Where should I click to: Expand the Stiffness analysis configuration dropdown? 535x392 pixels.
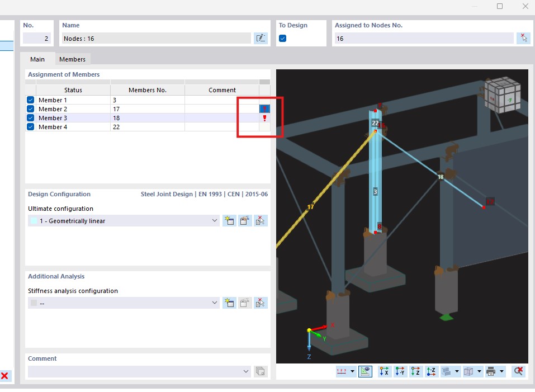pos(215,303)
